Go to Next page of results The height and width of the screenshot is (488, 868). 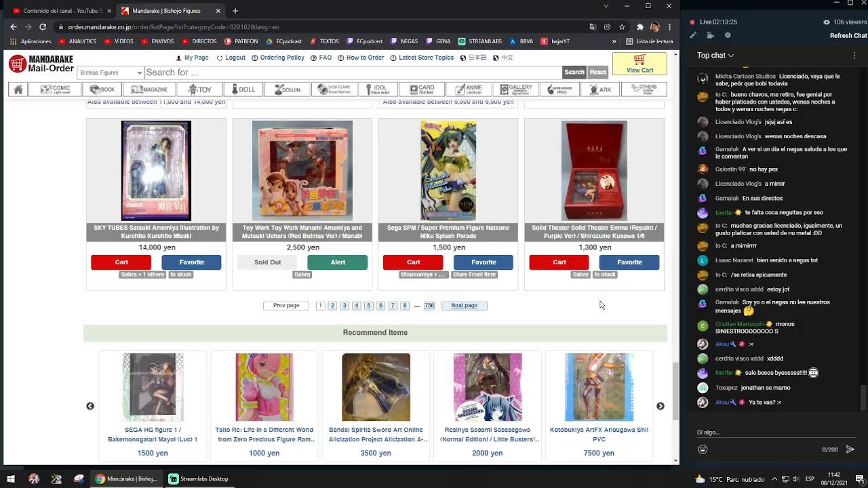coord(465,306)
